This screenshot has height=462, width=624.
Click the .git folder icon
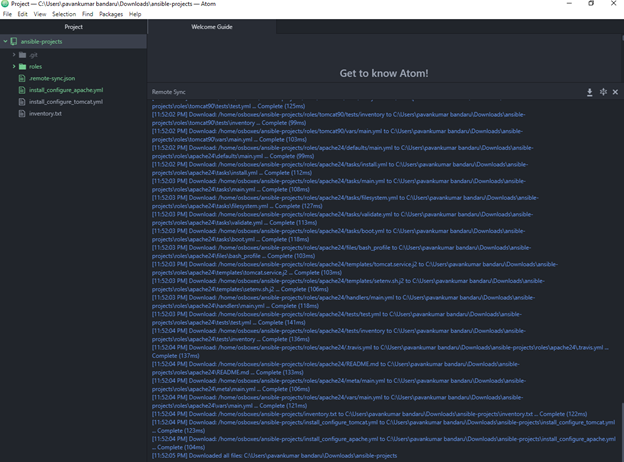[x=23, y=55]
